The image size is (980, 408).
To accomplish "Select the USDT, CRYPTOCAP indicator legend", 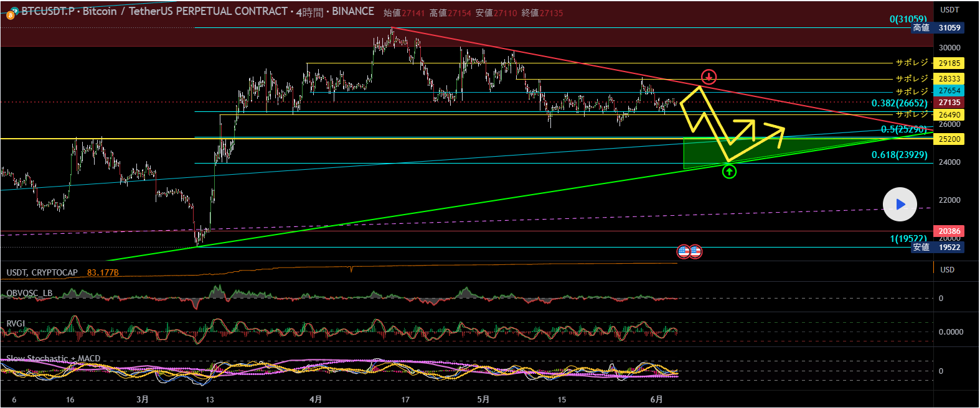I will click(x=42, y=272).
